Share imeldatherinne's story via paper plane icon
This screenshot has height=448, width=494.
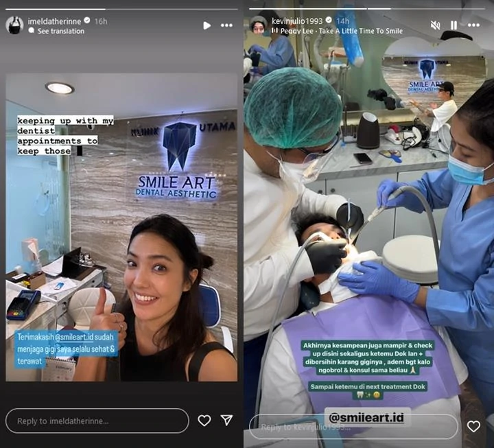click(x=226, y=421)
